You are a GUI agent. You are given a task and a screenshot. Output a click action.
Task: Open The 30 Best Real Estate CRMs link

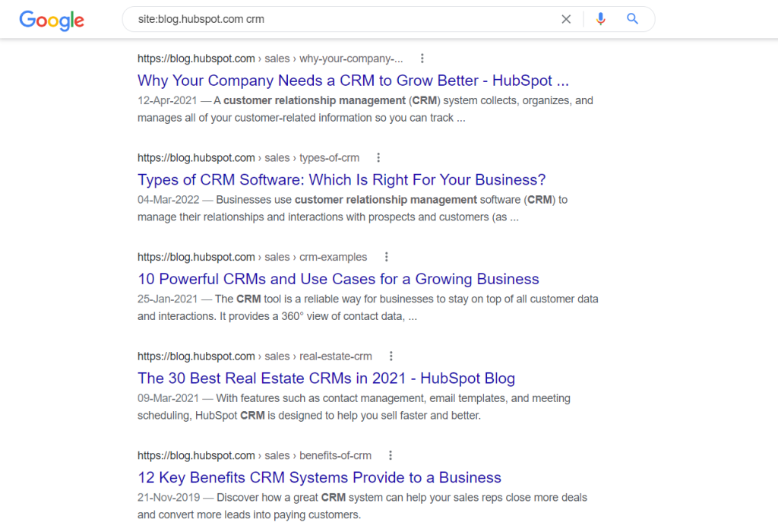coord(326,378)
